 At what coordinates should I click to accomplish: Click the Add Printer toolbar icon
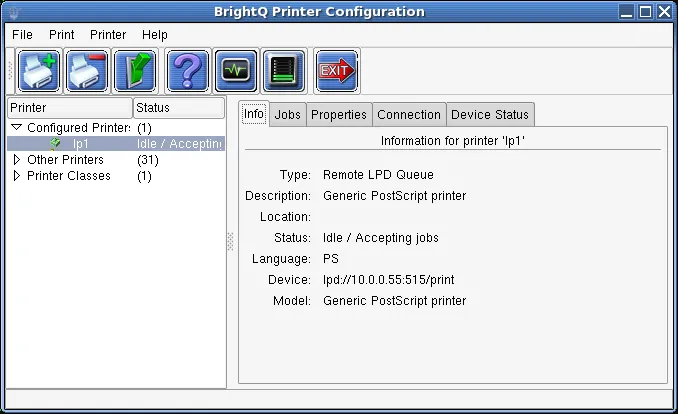[39, 71]
